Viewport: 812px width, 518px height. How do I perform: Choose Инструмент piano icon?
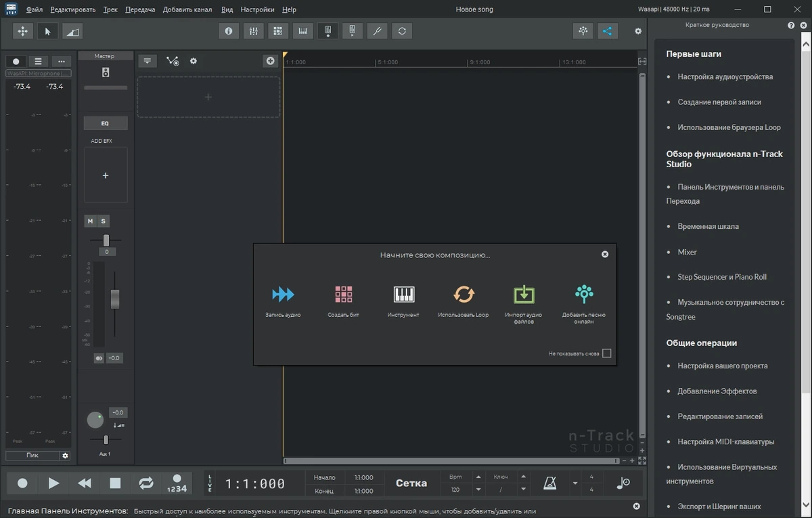tap(403, 294)
